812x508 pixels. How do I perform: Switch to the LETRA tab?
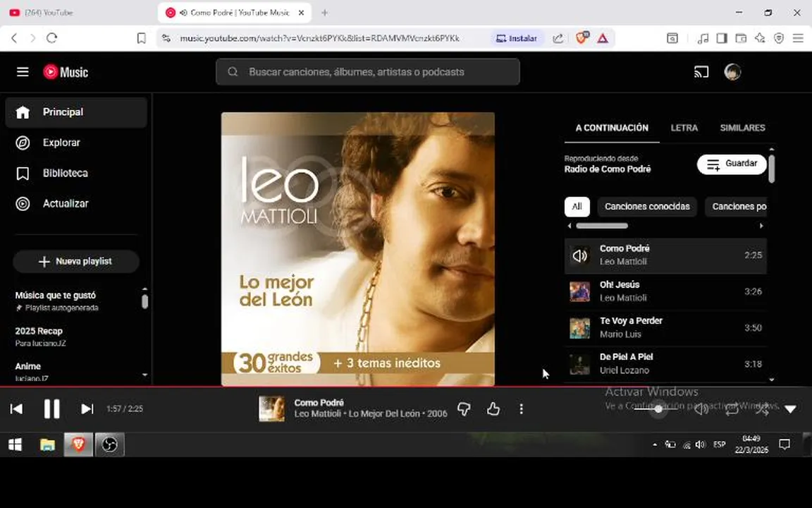tap(684, 128)
